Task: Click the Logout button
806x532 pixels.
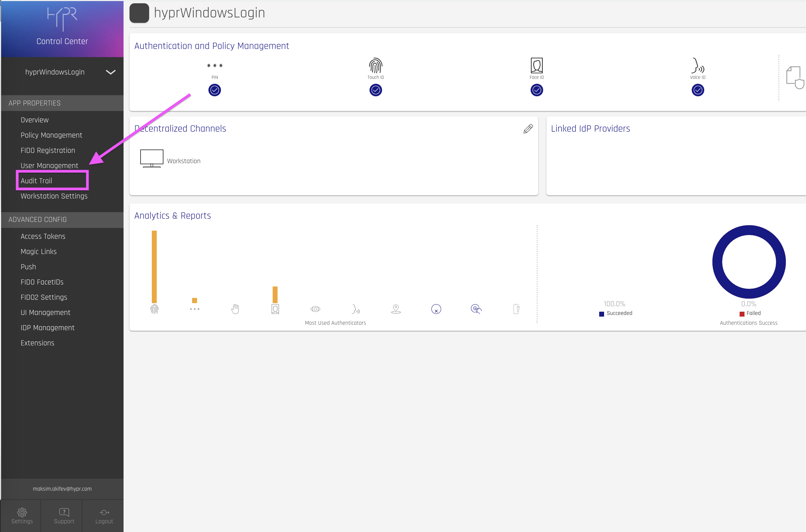Action: pyautogui.click(x=104, y=516)
